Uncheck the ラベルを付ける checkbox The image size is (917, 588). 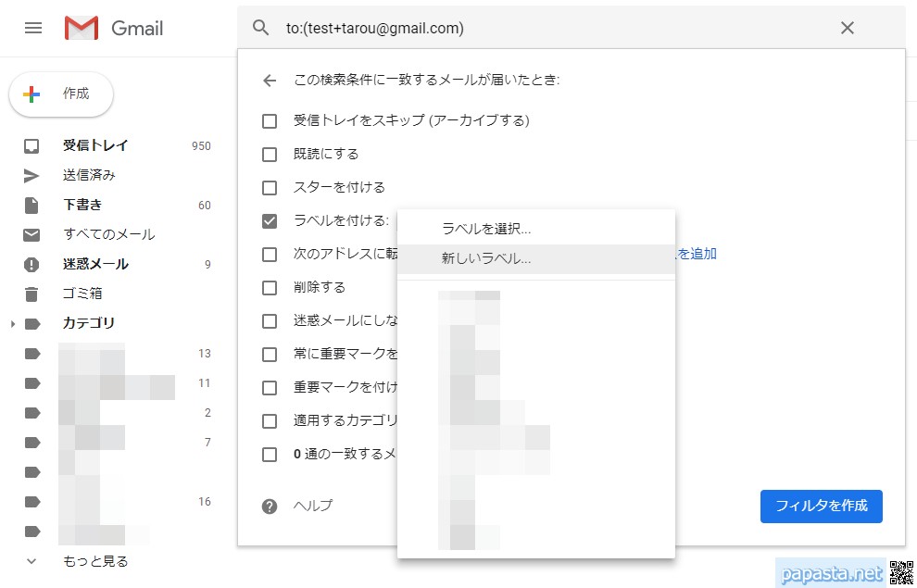[x=270, y=220]
